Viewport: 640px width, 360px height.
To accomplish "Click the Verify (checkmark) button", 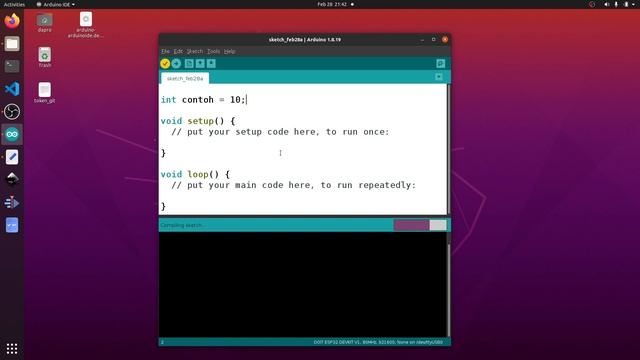I will click(x=165, y=64).
